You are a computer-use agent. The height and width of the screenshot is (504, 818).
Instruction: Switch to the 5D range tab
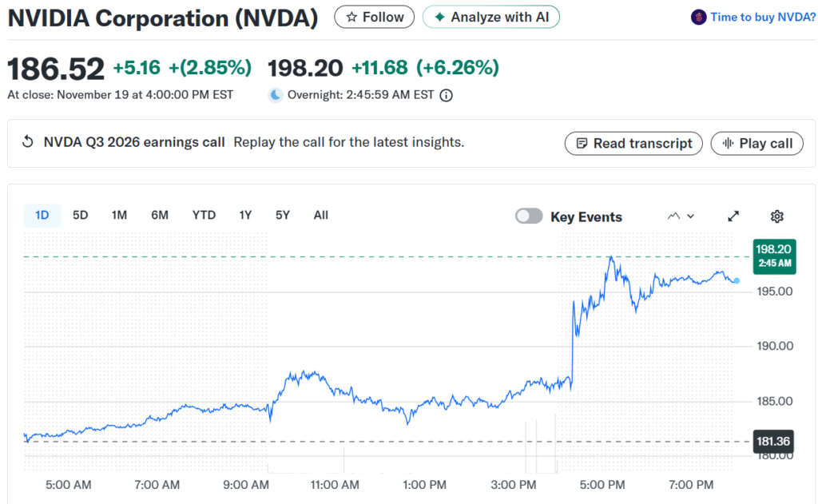[81, 215]
